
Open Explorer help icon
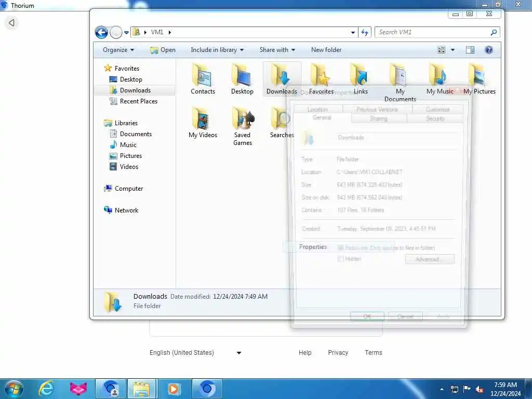pos(488,50)
